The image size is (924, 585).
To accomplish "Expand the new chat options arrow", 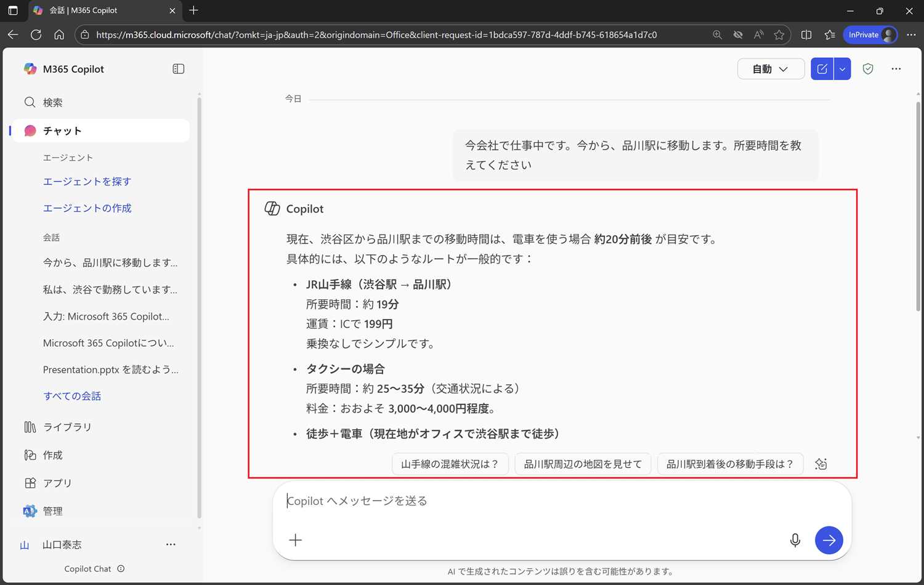I will tap(842, 69).
